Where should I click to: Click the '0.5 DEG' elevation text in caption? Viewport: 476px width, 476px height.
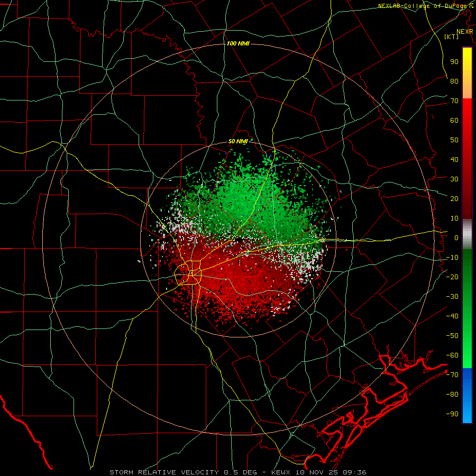click(241, 472)
